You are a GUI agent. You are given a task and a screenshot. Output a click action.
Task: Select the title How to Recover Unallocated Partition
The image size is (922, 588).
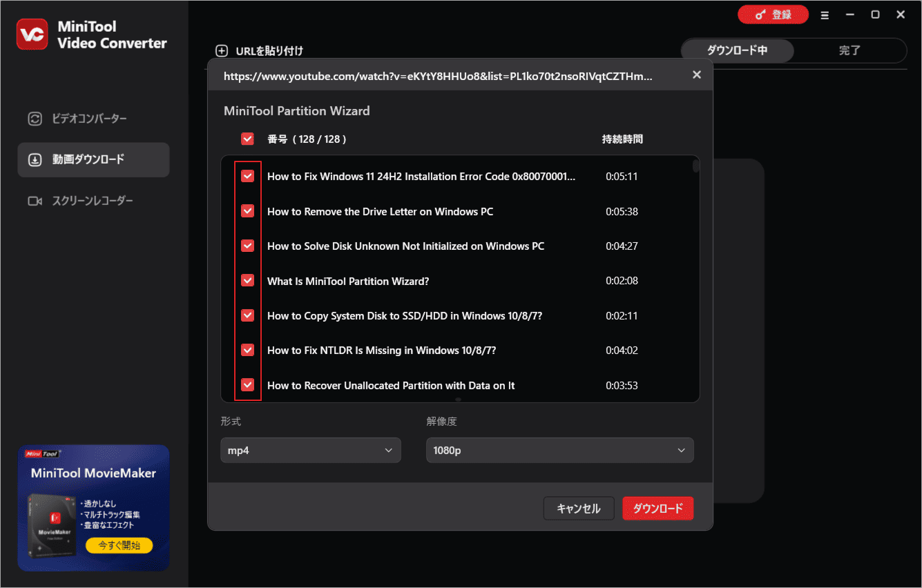click(x=391, y=385)
